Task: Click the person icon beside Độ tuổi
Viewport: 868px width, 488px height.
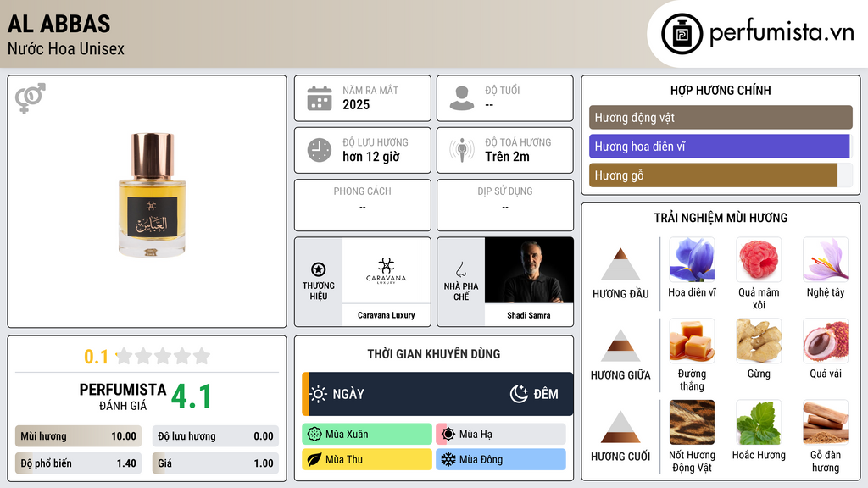Action: tap(462, 98)
